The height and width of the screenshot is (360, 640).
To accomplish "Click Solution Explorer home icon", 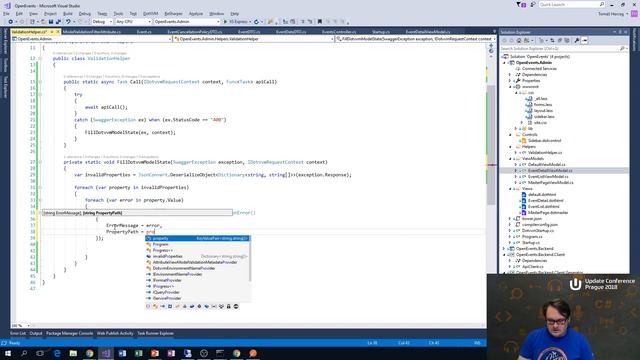I will [x=519, y=40].
